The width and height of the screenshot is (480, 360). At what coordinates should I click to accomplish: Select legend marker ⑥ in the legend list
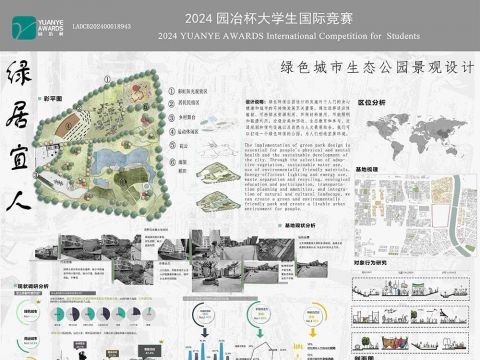[x=172, y=162]
